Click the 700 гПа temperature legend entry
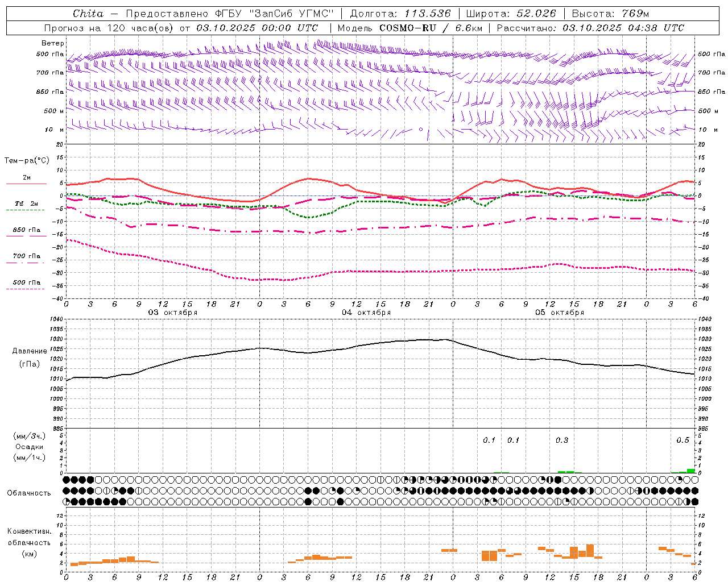728x582 pixels. click(27, 256)
